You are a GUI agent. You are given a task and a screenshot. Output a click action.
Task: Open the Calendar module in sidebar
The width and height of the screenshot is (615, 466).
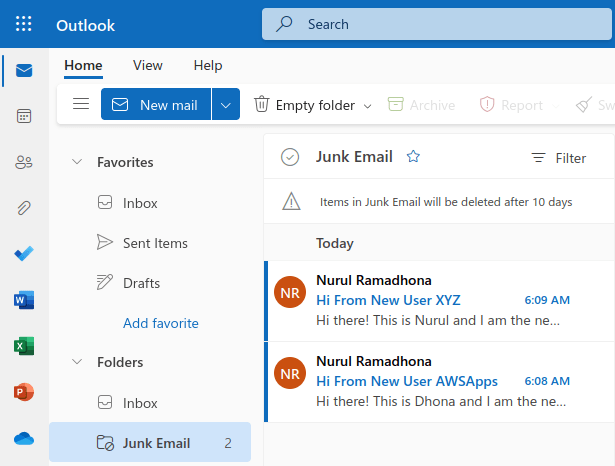pos(24,116)
